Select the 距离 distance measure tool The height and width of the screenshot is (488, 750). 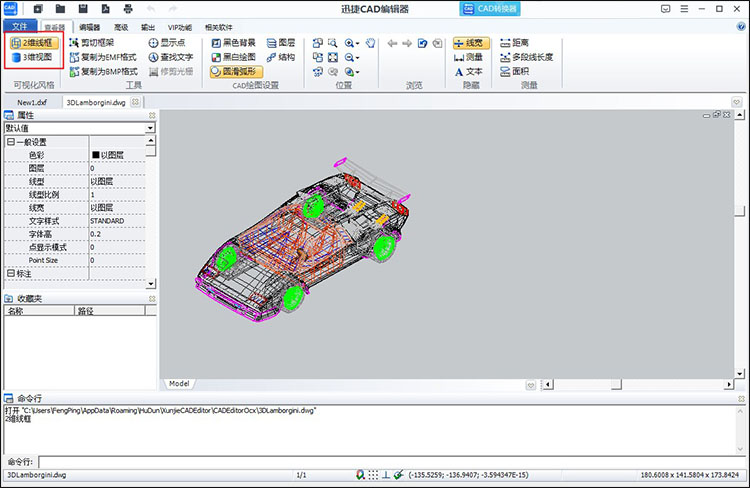514,43
